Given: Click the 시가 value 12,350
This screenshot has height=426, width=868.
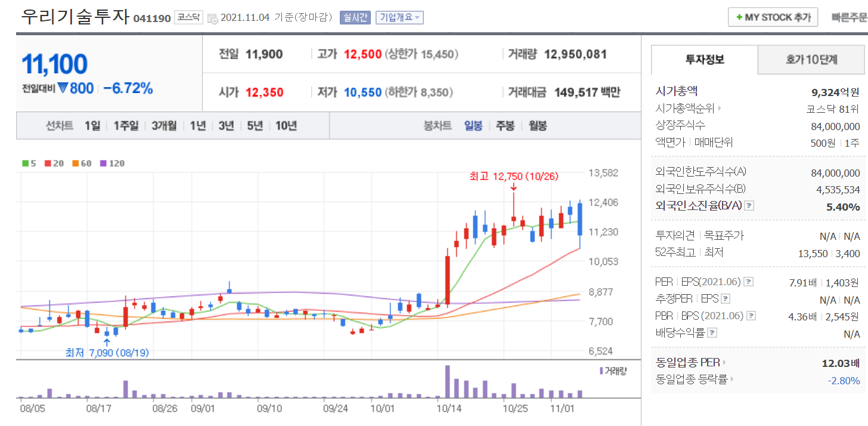Looking at the screenshot, I should tap(264, 92).
